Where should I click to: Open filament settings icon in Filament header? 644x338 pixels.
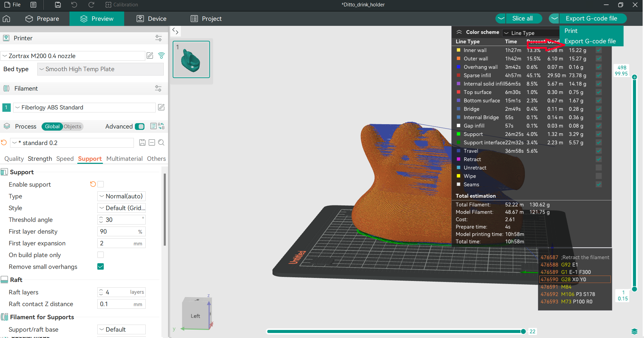[158, 88]
